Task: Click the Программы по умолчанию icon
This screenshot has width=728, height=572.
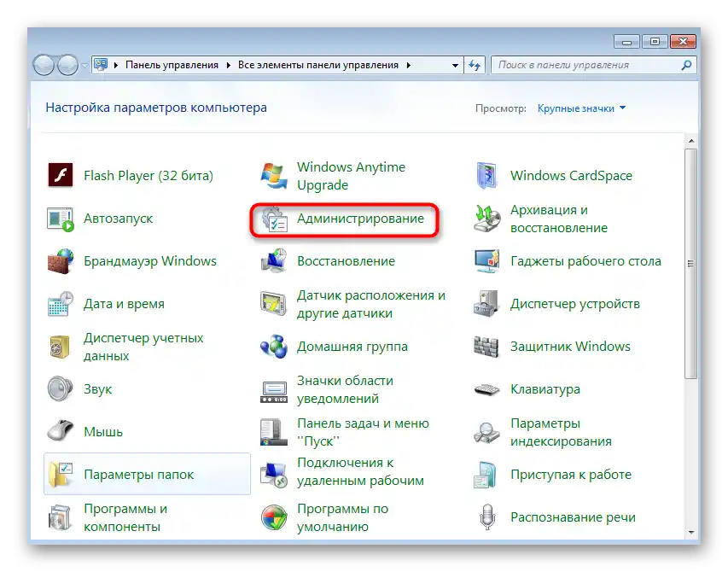Action: 273,517
